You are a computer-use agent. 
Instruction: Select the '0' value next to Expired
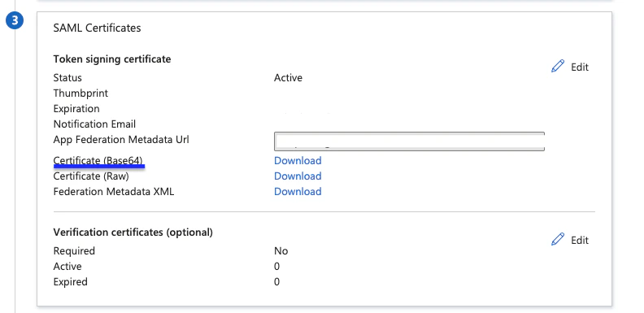276,282
